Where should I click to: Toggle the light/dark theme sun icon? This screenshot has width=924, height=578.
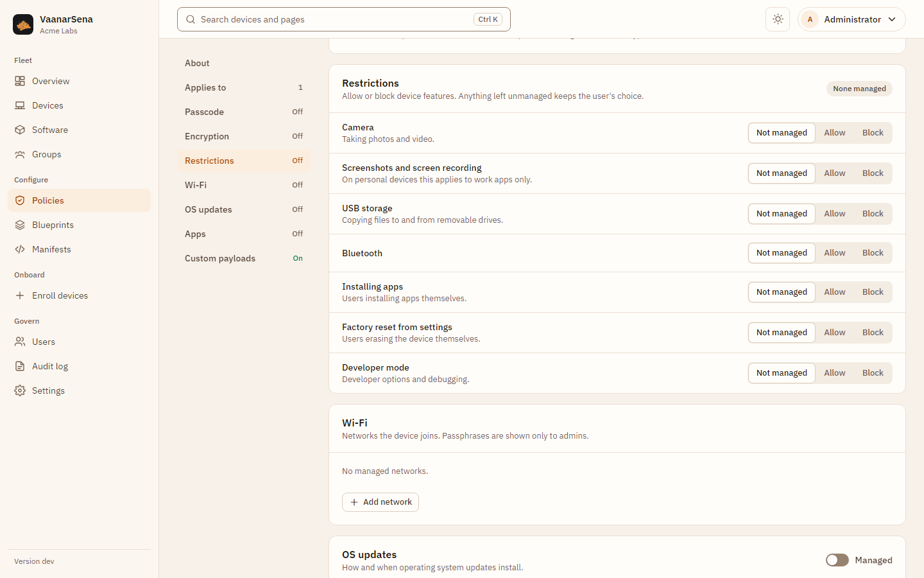(778, 19)
